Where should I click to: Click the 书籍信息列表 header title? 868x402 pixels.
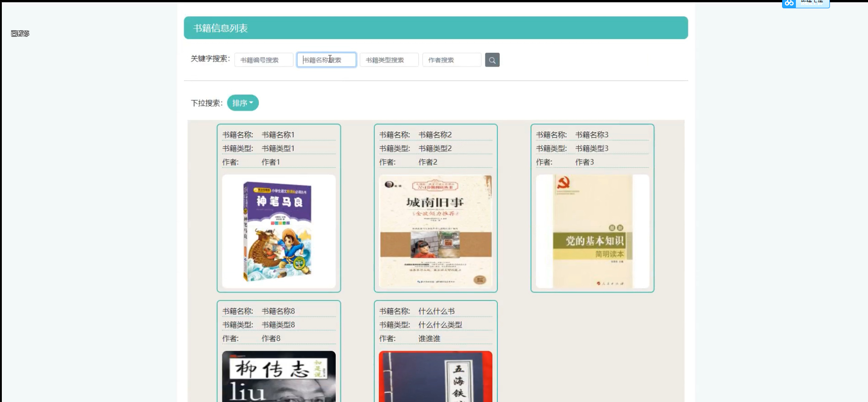tap(220, 28)
